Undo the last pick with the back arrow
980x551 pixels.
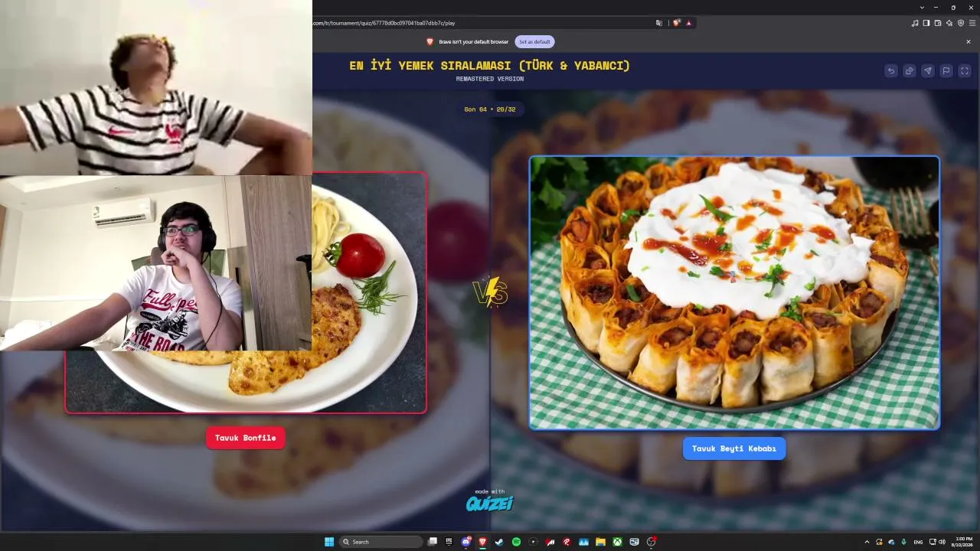(x=891, y=71)
